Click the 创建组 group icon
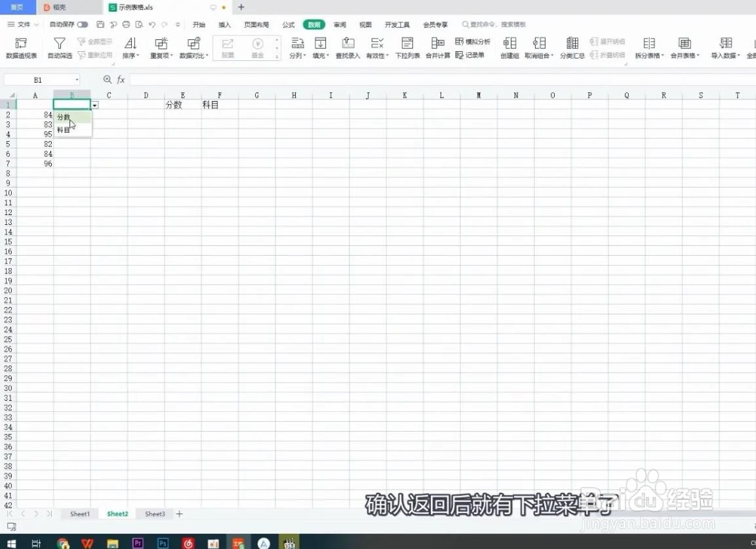This screenshot has width=756, height=549. pyautogui.click(x=509, y=43)
